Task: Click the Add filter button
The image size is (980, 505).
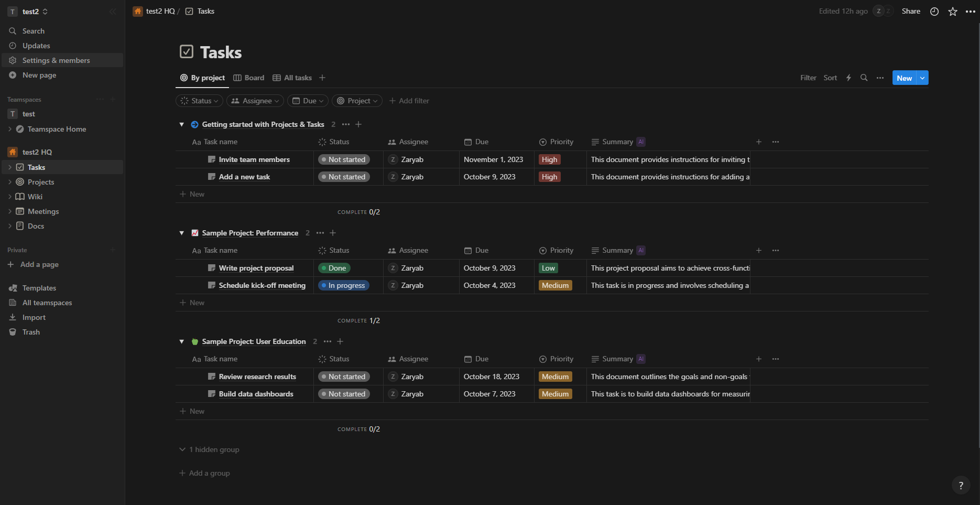Action: pos(409,101)
